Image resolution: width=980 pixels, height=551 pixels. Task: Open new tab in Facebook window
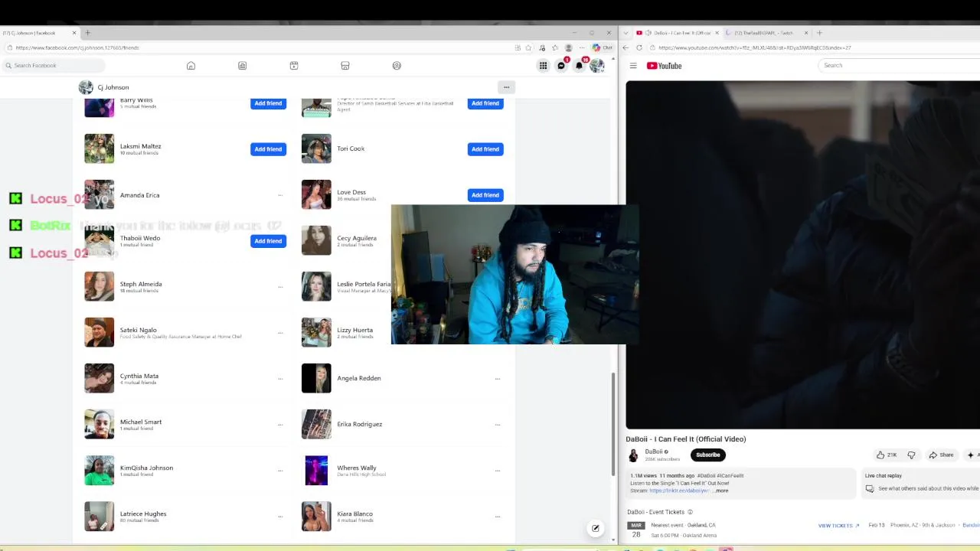click(87, 33)
